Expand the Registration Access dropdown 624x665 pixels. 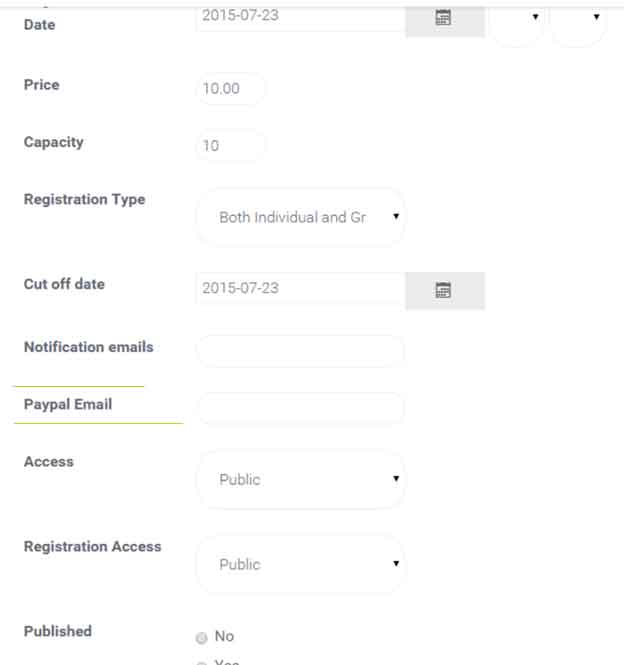click(301, 564)
